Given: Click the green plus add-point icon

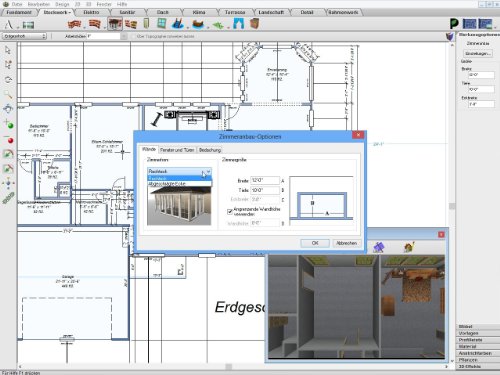Looking at the screenshot, I should pos(8,124).
